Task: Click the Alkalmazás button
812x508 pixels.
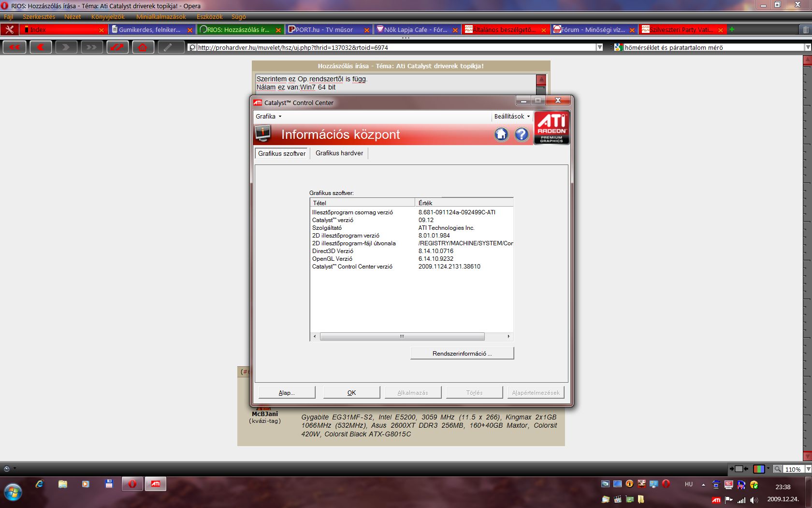Action: [x=413, y=392]
